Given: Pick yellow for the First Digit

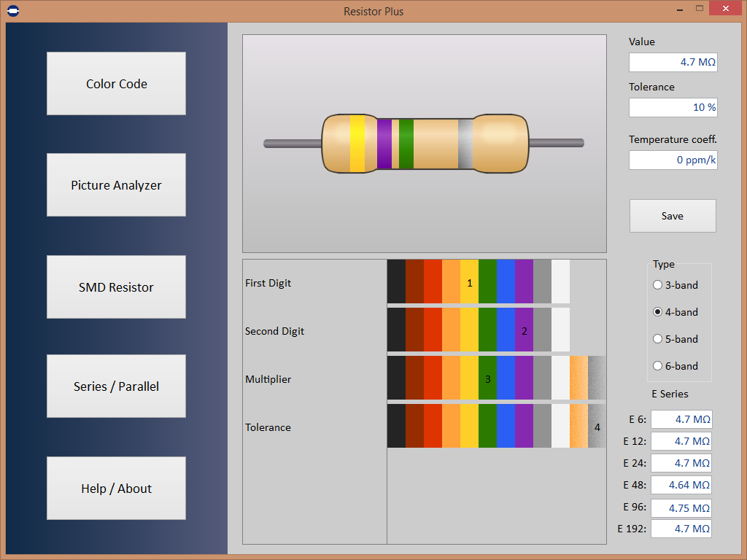Looking at the screenshot, I should pos(469,283).
